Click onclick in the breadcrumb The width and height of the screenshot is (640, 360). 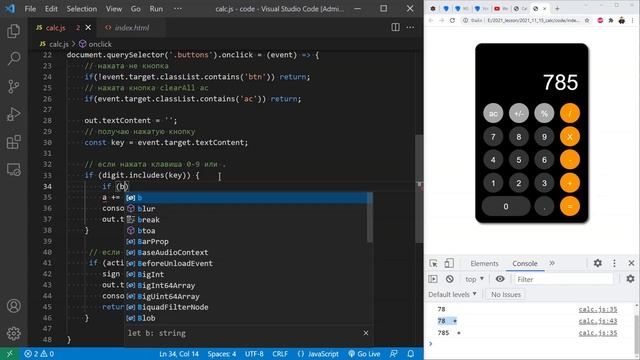100,44
